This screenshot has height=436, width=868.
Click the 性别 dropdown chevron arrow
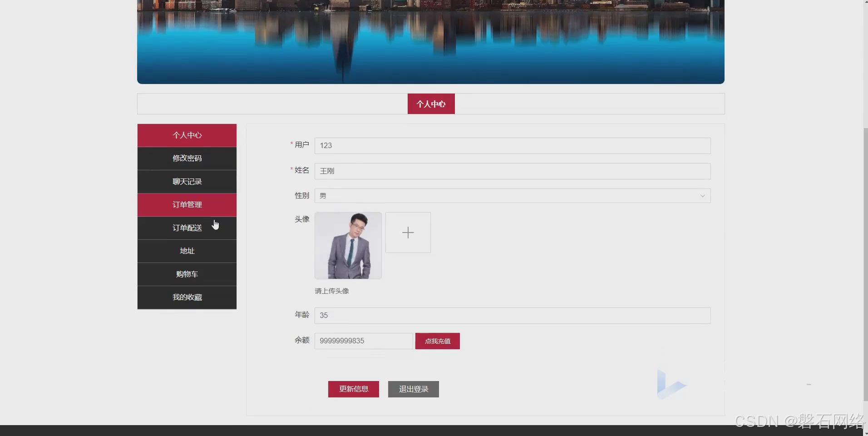(702, 196)
